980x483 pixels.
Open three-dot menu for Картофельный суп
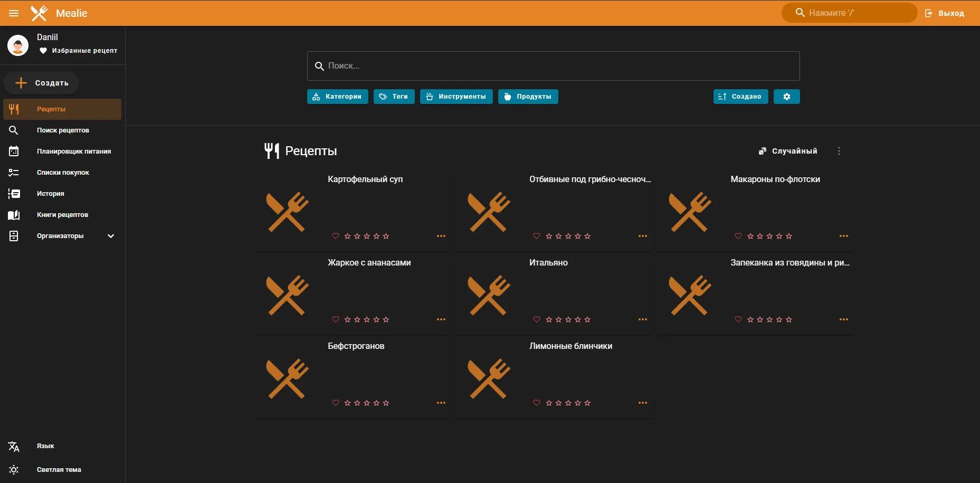441,236
